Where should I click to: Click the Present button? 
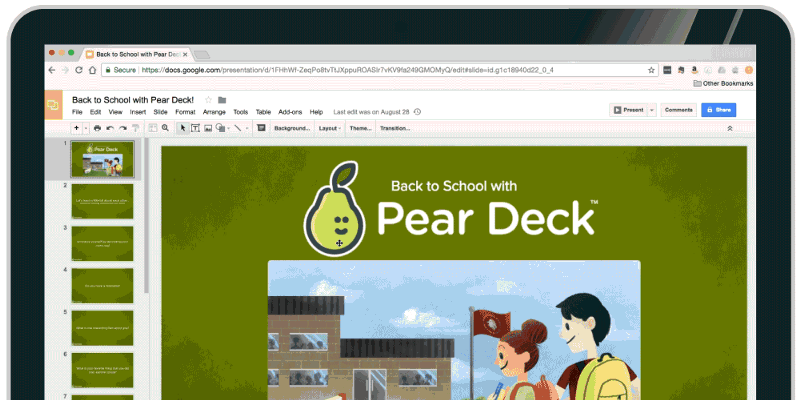tap(629, 110)
